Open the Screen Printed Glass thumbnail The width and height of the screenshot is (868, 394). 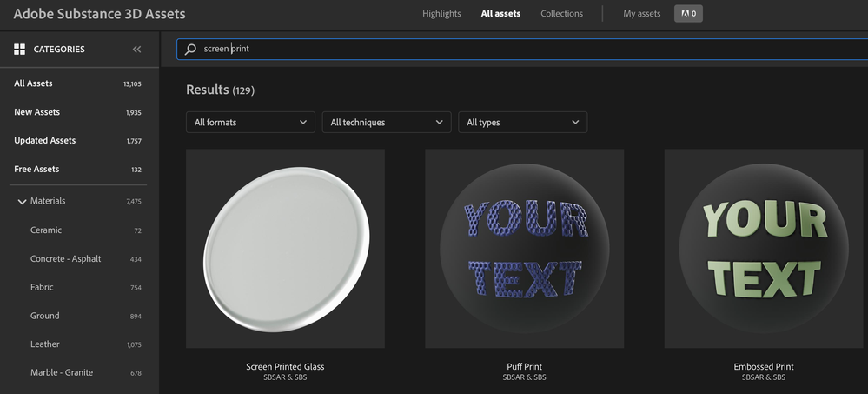(285, 249)
